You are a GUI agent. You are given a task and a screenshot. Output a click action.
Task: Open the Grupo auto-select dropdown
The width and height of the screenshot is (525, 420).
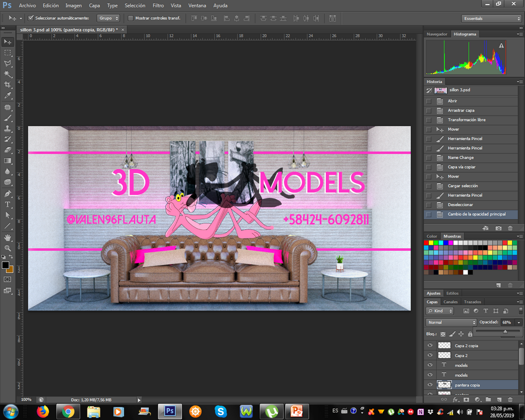click(108, 18)
